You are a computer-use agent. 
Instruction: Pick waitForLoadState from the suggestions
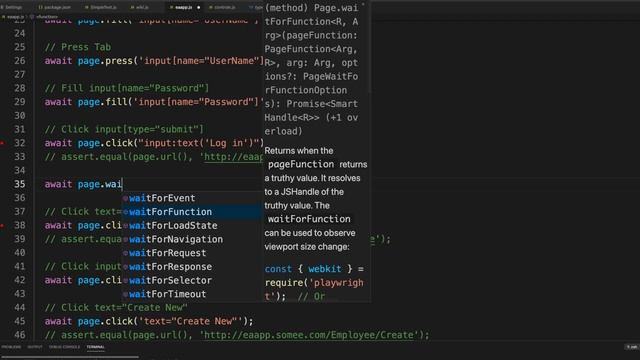192,225
